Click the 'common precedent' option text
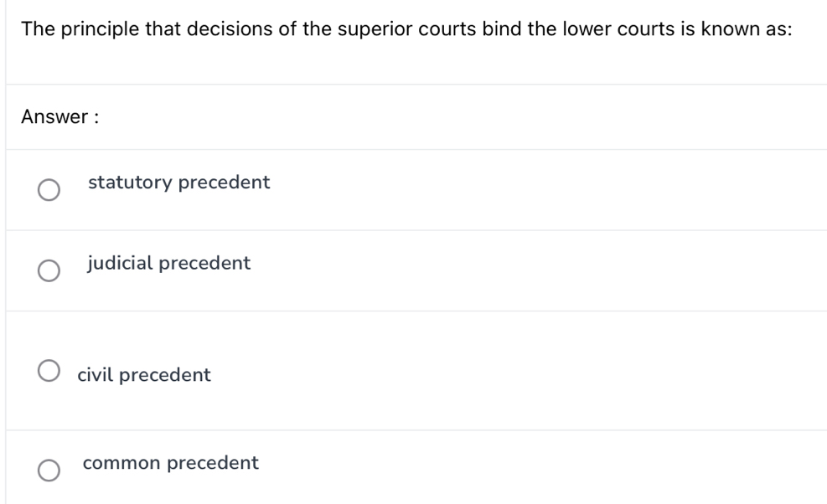This screenshot has height=504, width=827. point(171,462)
